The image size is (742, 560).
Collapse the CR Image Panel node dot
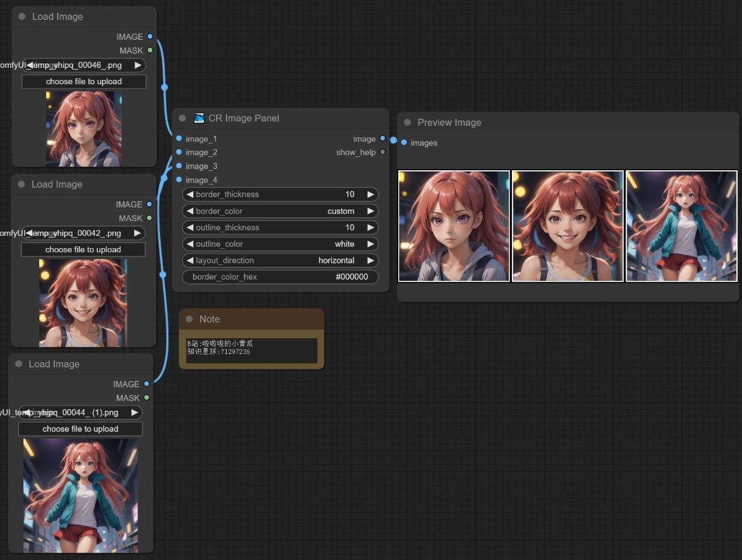[x=182, y=118]
